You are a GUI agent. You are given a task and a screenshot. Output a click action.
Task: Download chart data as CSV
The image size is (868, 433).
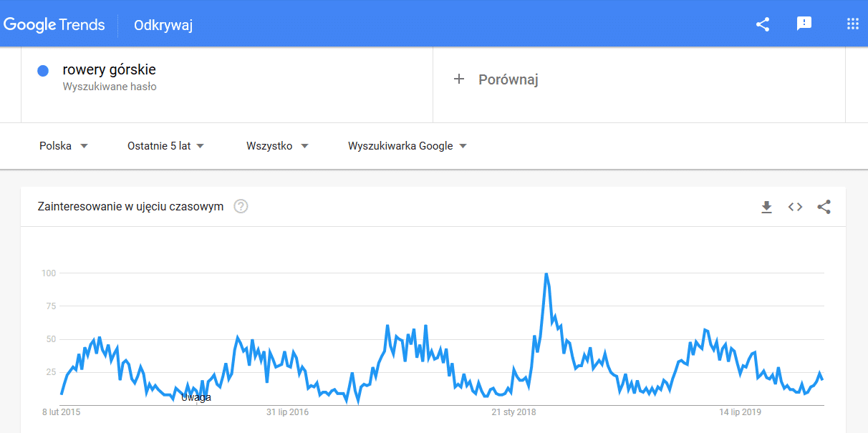point(766,207)
